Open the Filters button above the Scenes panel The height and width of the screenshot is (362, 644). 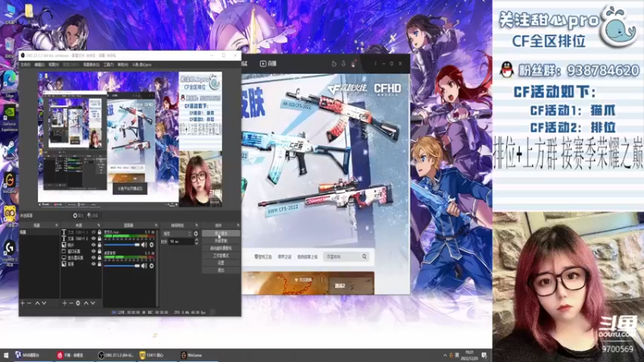[x=93, y=216]
